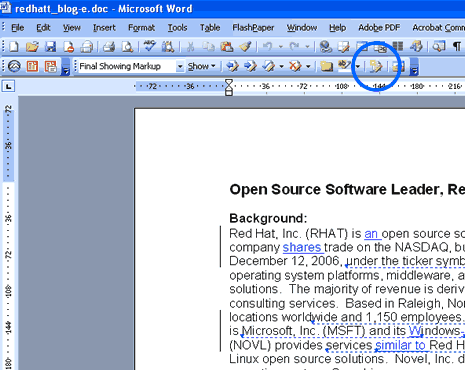Open the Table menu
Viewport: 465px width, 370px height.
coord(210,28)
